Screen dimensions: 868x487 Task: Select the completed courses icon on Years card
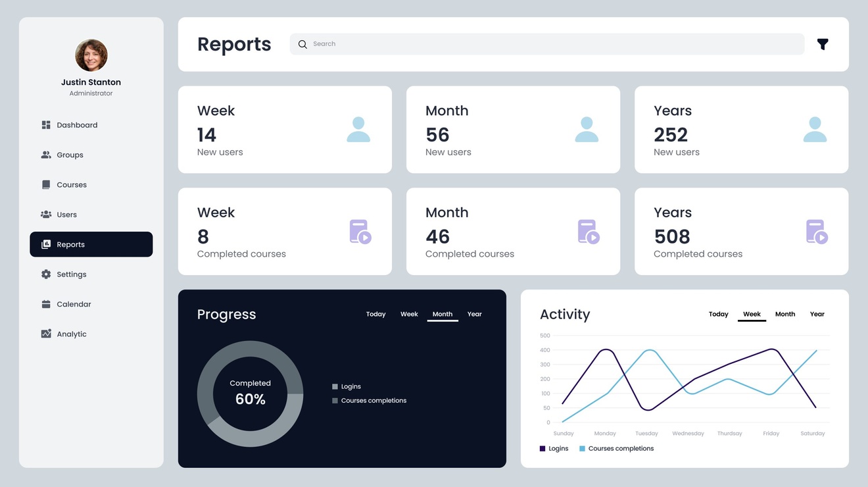815,232
